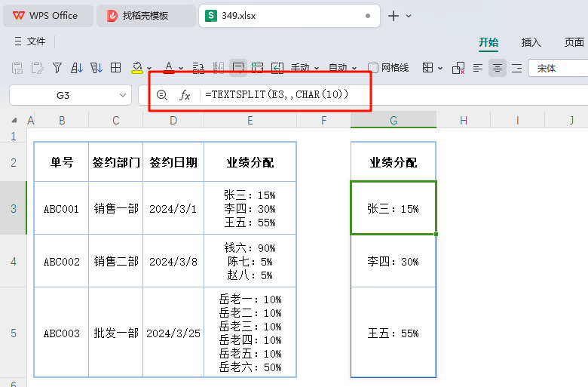
Task: Select the 349.xlsx document tab
Action: point(289,16)
